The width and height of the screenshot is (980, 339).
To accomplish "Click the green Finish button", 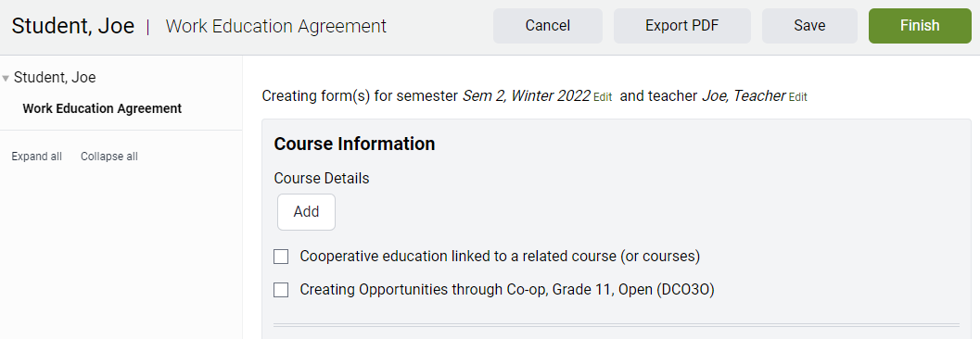I will pos(920,26).
